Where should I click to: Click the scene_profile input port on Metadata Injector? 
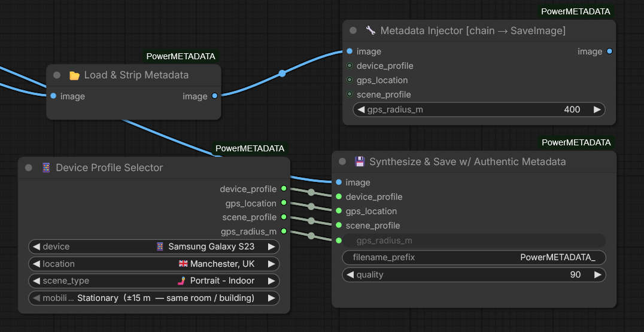pos(350,95)
